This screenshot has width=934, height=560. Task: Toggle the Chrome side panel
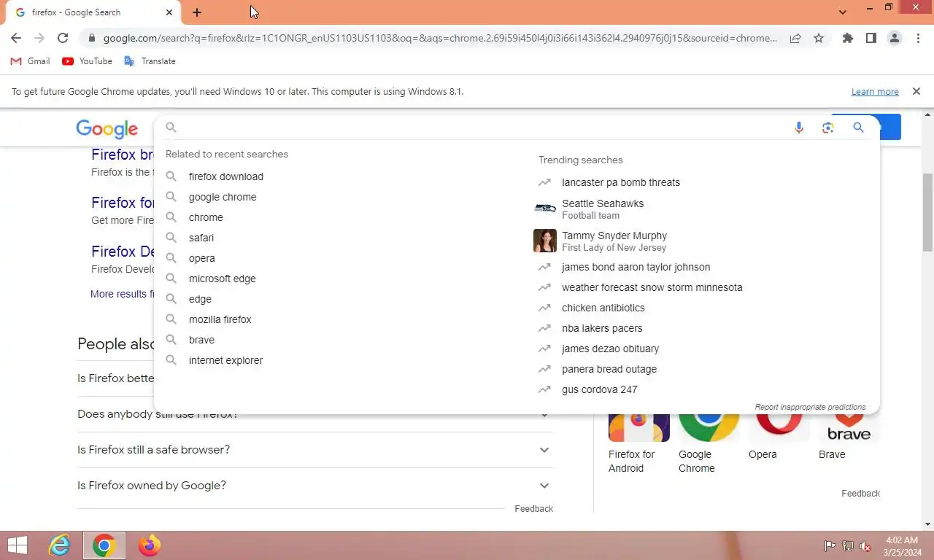(871, 38)
